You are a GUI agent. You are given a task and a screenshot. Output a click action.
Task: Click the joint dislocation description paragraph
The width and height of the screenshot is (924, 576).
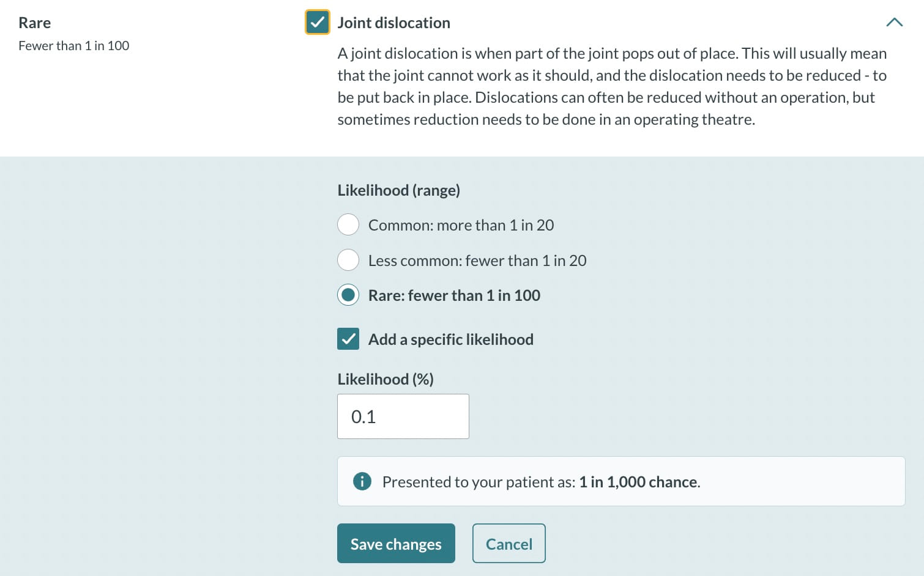click(611, 86)
